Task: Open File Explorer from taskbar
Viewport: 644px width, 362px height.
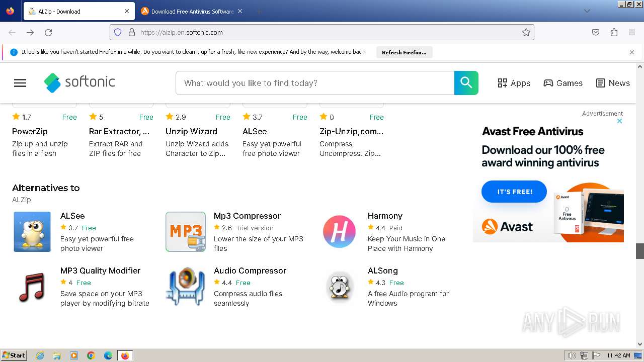Action: [57, 355]
